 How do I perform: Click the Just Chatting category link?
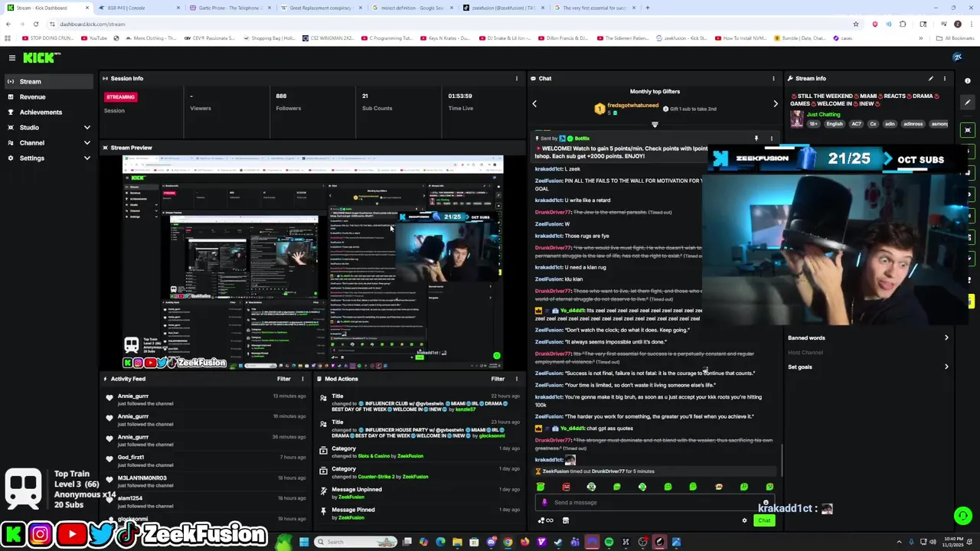823,114
